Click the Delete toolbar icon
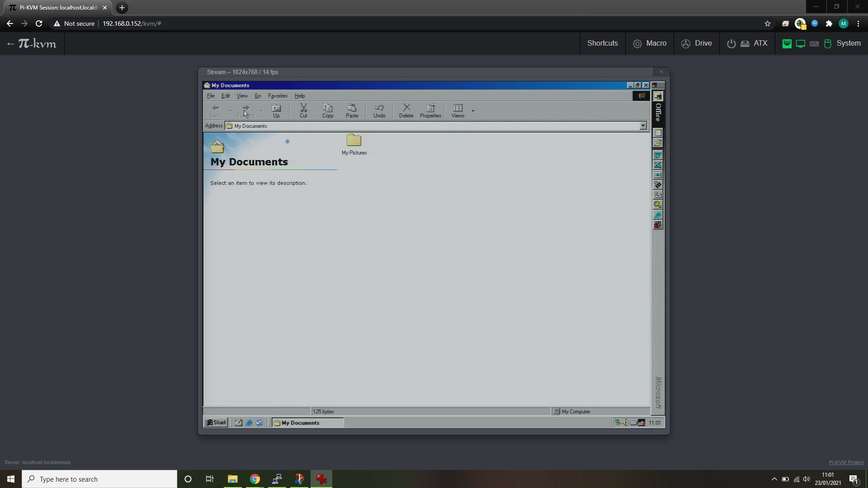The height and width of the screenshot is (488, 868). point(406,110)
